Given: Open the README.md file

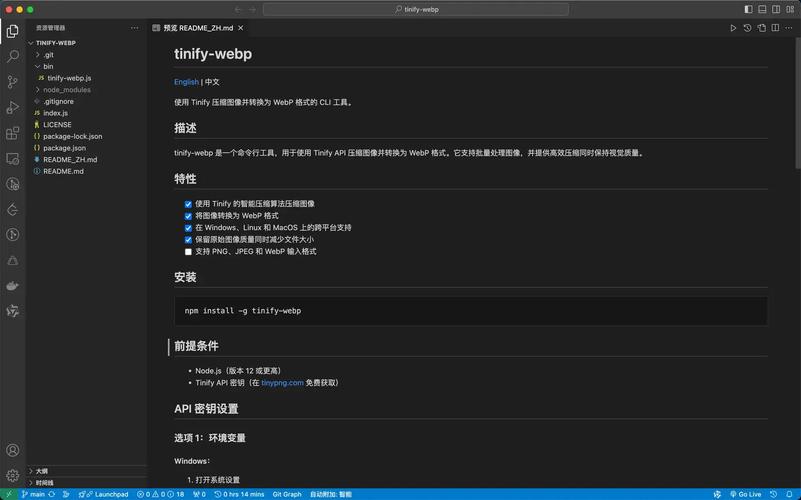Looking at the screenshot, I should (x=87, y=172).
